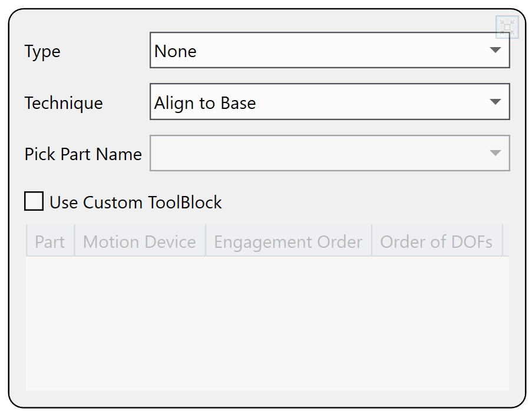Click the 'Technique' field label
Viewport: 532px width, 415px height.
click(x=64, y=103)
